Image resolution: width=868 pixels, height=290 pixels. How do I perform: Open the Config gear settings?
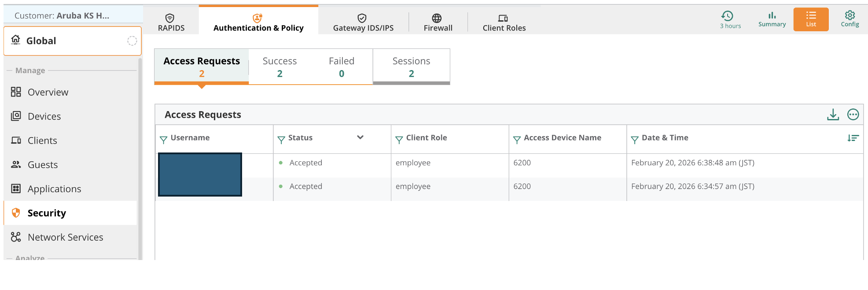850,19
